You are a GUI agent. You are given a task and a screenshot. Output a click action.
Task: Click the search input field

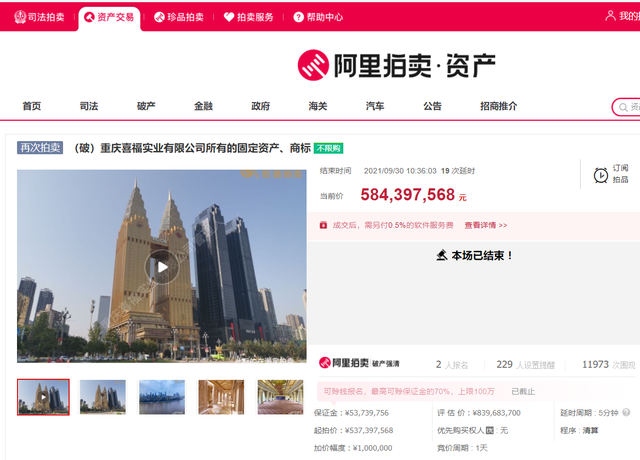click(627, 107)
